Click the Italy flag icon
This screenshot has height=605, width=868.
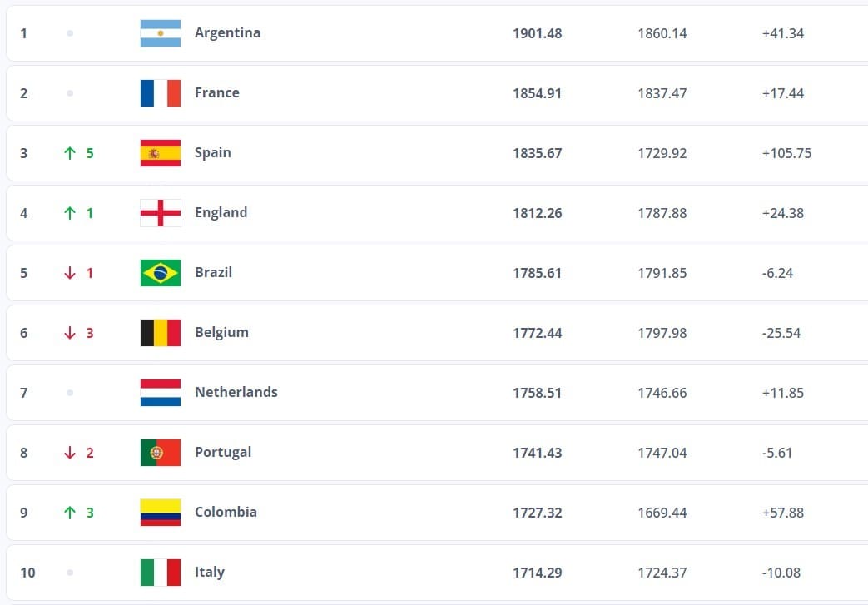pos(161,573)
